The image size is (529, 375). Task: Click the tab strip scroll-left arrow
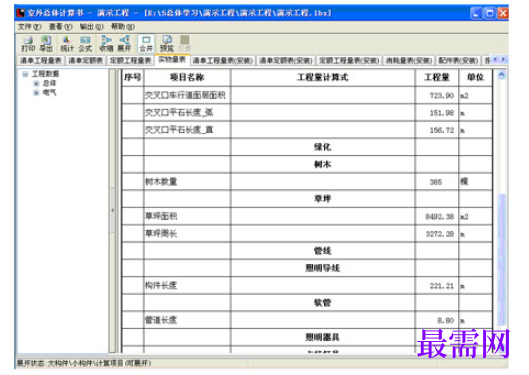[495, 60]
